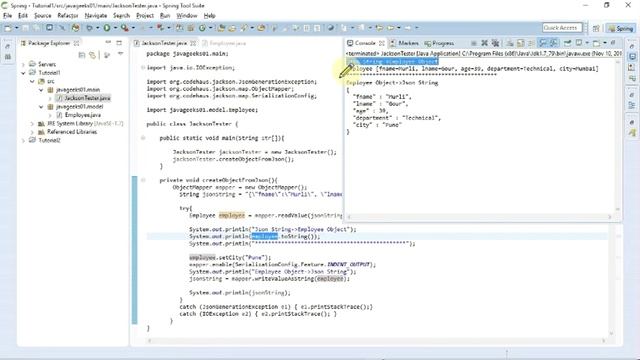Open Package Explorer view menu triangle
Viewport: 640px width, 360px height.
coord(120,54)
